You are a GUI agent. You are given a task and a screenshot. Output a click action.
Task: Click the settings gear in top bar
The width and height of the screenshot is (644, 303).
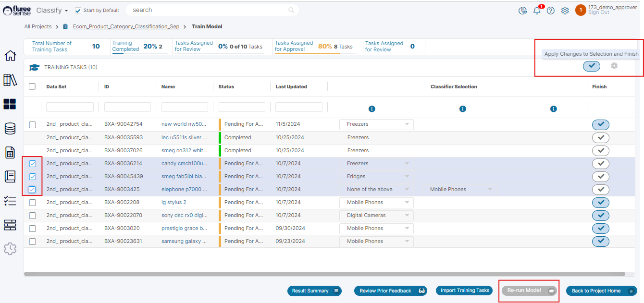[x=565, y=11]
